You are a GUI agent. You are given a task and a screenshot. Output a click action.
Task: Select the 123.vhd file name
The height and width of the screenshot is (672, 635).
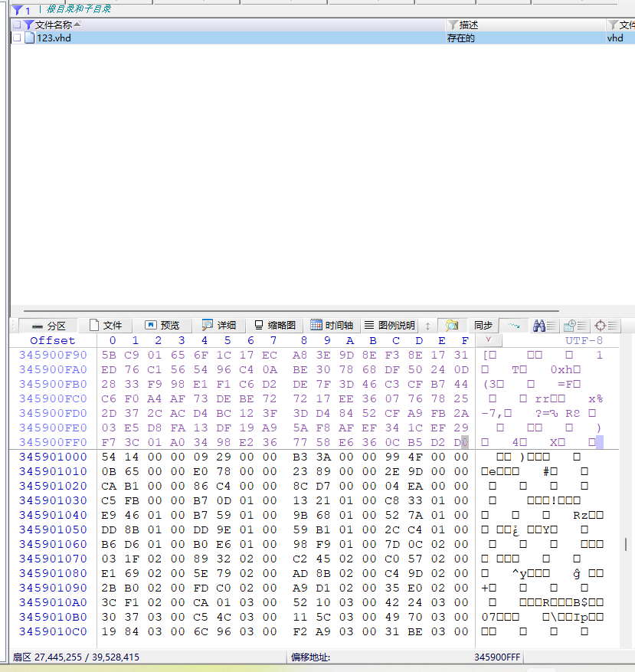click(54, 38)
